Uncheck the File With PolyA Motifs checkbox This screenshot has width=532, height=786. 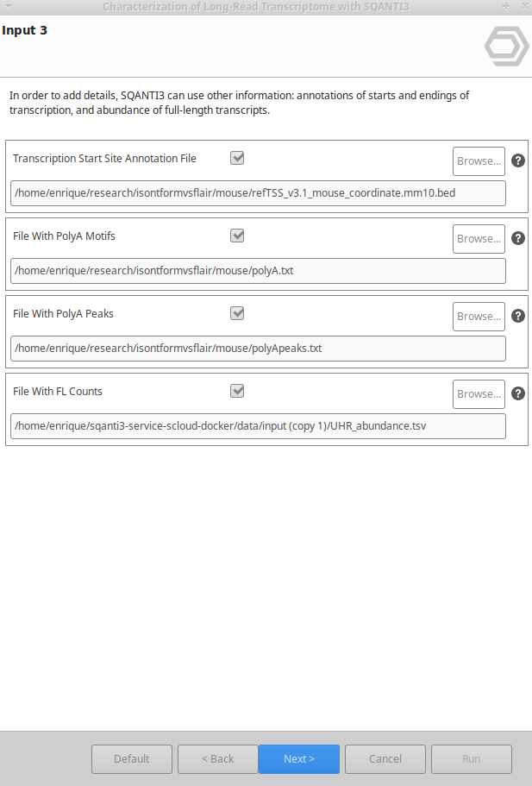[x=237, y=236]
